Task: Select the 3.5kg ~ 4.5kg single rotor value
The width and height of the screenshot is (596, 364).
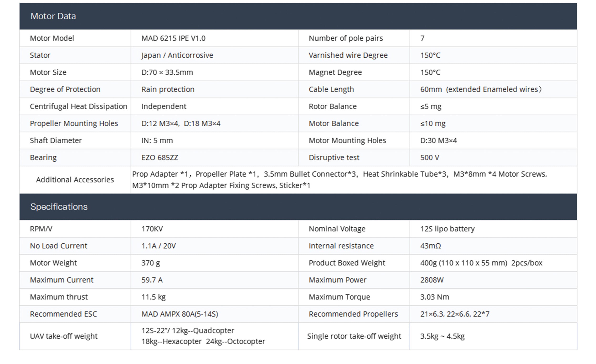Action: click(442, 336)
